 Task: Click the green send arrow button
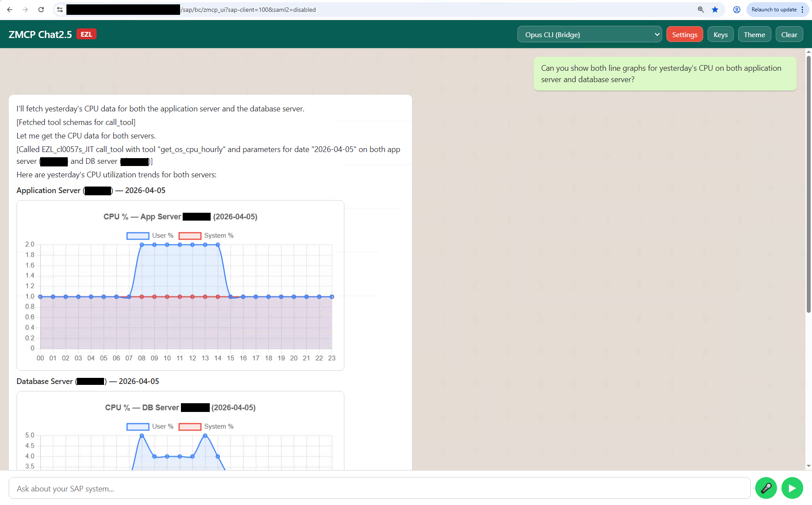[792, 488]
